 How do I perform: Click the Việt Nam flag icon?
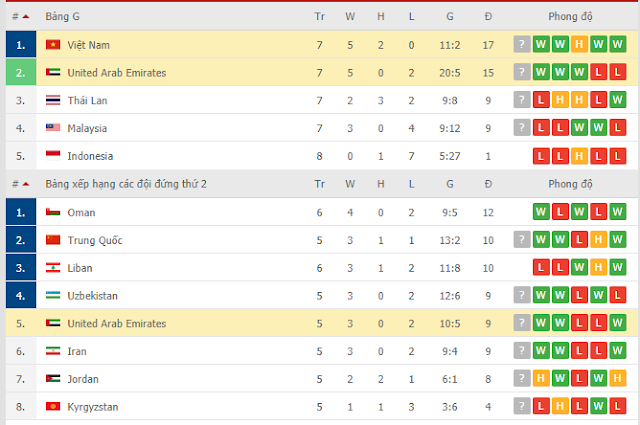(x=53, y=45)
